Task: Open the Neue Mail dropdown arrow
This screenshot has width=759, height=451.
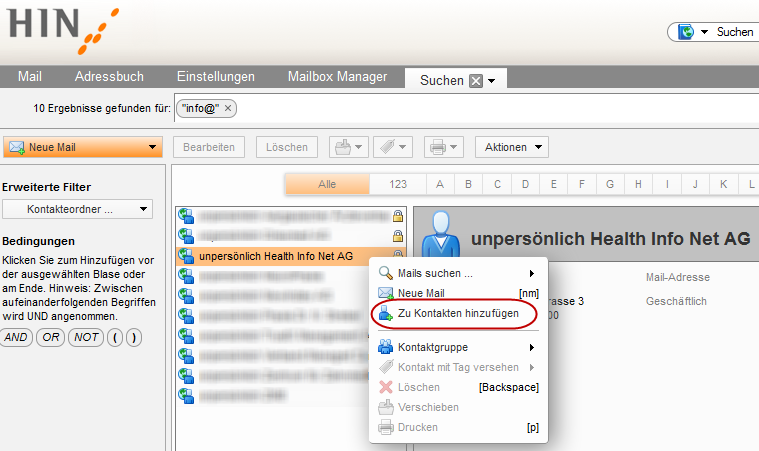Action: click(x=152, y=147)
